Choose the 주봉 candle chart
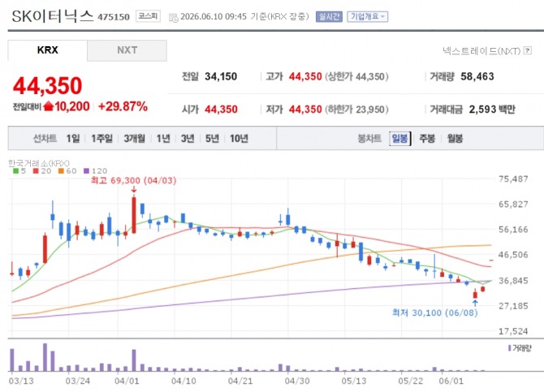This screenshot has height=392, width=544. coord(427,139)
